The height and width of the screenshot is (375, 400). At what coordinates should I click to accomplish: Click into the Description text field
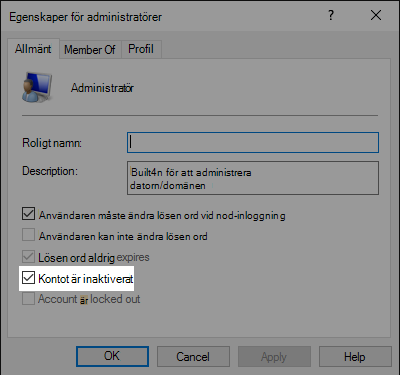click(253, 178)
